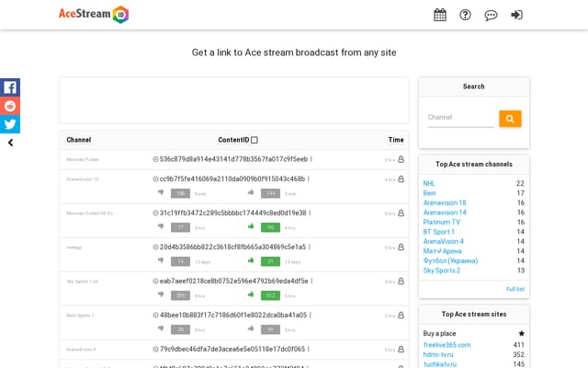Thumbs up the 31c19ffb3472c289 stream
Screen dimensions: 588x368
pos(251,226)
